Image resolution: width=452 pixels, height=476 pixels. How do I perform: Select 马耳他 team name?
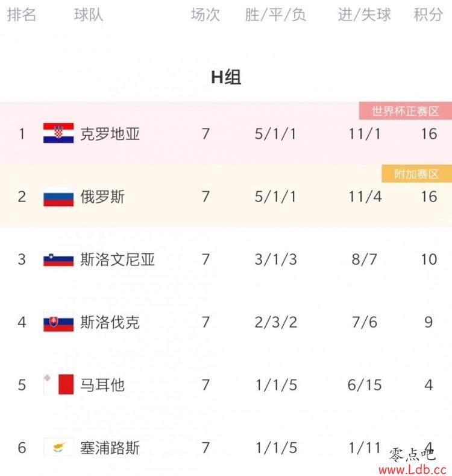(102, 385)
